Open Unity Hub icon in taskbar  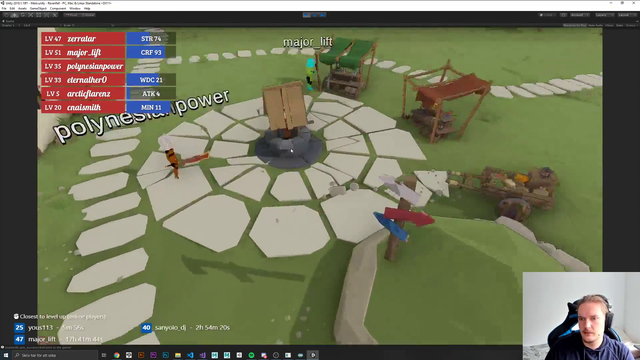(x=129, y=355)
